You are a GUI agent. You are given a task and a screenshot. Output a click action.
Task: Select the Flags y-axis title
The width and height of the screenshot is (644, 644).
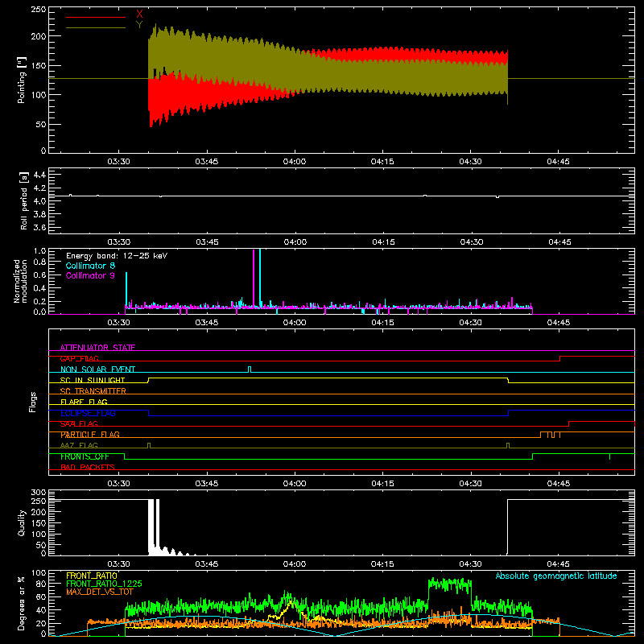pos(32,402)
